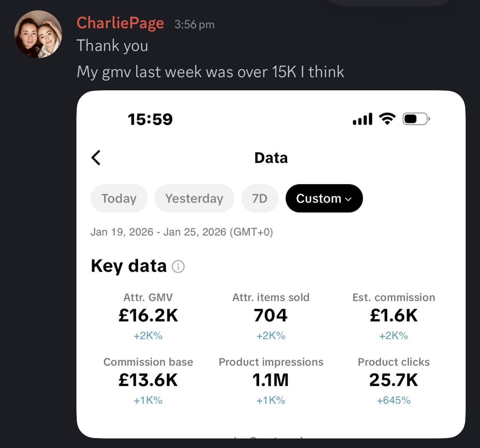The height and width of the screenshot is (448, 480).
Task: Select the Product clicks 25.7K metric
Action: tap(394, 380)
